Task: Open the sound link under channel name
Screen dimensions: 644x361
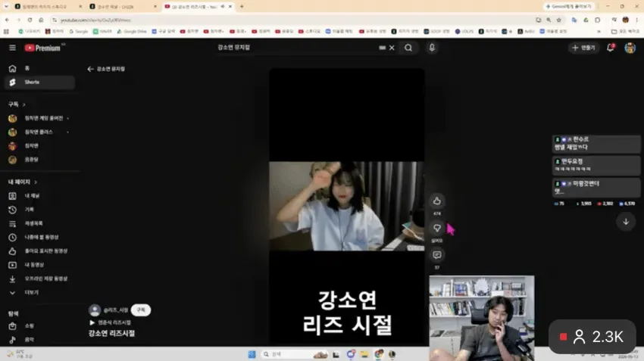Action: (x=111, y=322)
